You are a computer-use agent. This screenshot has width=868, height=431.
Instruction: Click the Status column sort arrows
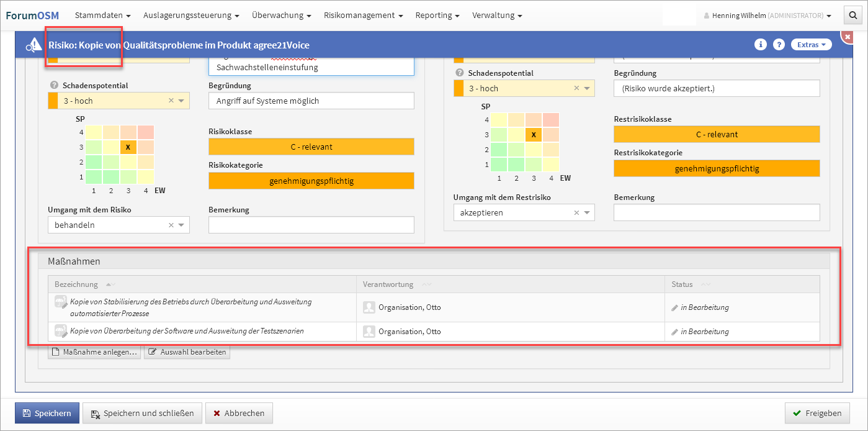[x=705, y=284]
